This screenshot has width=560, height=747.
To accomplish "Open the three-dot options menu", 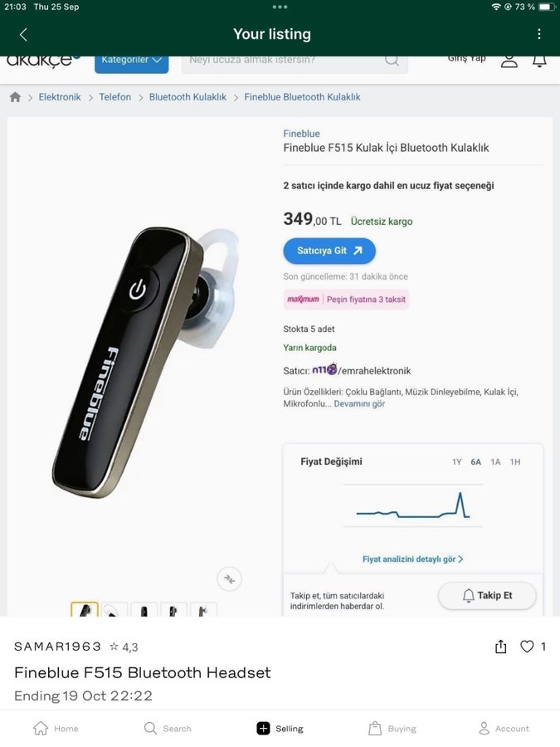I will [538, 34].
